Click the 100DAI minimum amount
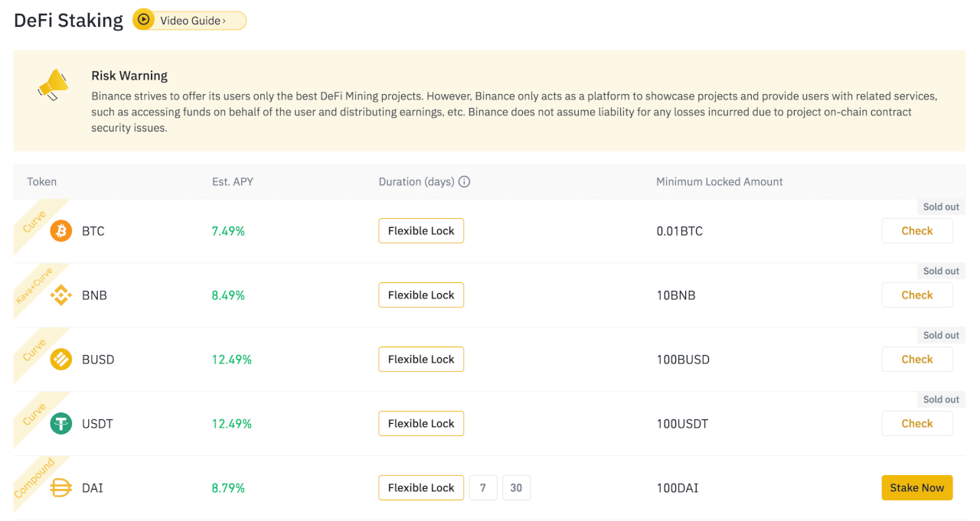The height and width of the screenshot is (521, 980). click(678, 488)
